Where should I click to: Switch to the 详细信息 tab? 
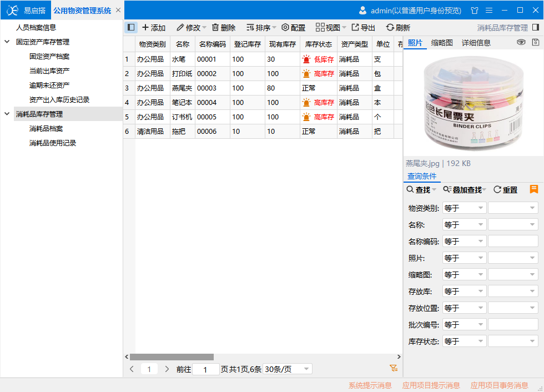(476, 43)
